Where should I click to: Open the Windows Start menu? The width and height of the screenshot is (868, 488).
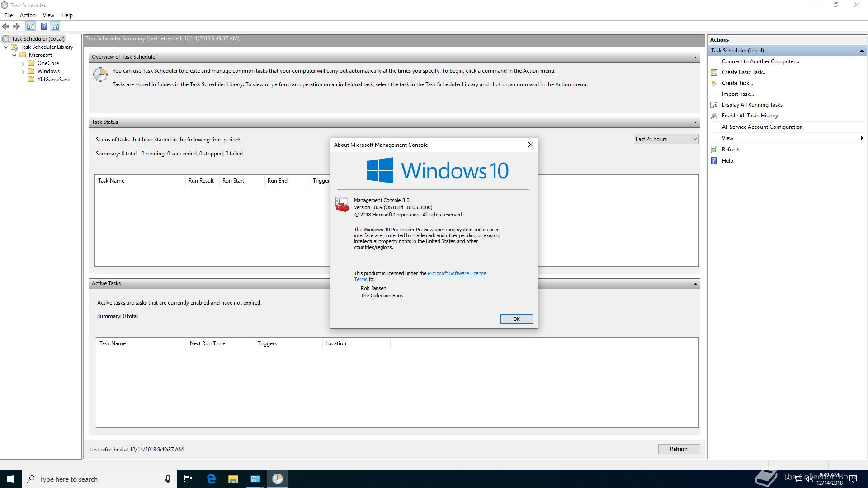click(x=11, y=479)
